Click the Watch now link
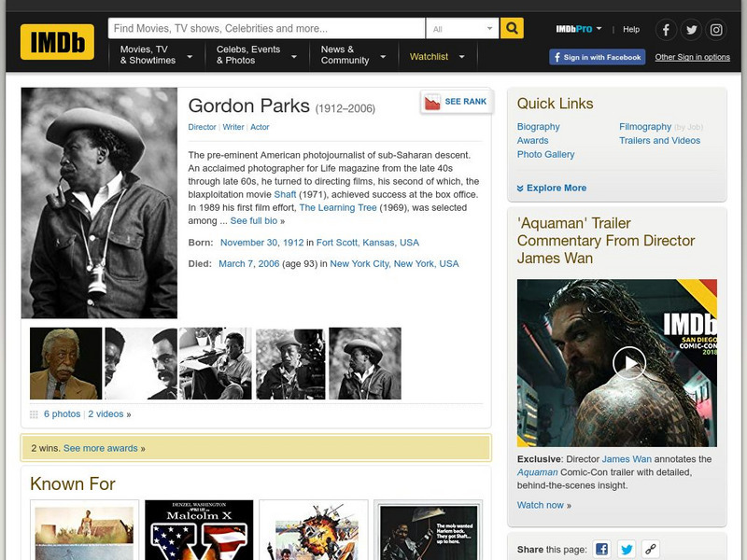This screenshot has height=560, width=747. tap(541, 505)
